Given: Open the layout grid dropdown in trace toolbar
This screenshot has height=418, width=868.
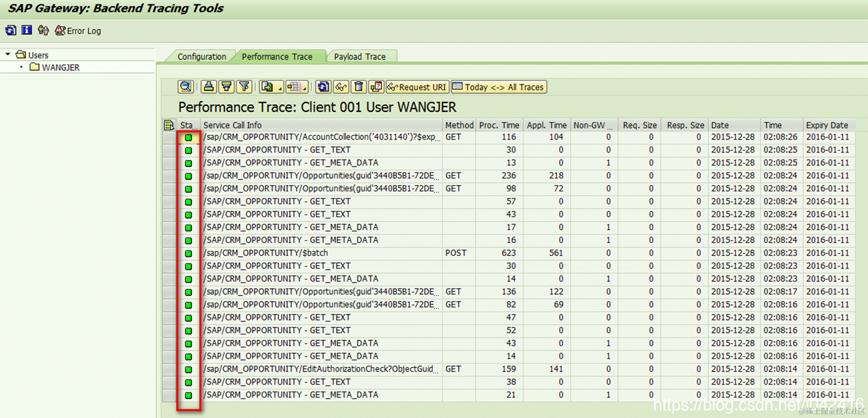Looking at the screenshot, I should [297, 87].
